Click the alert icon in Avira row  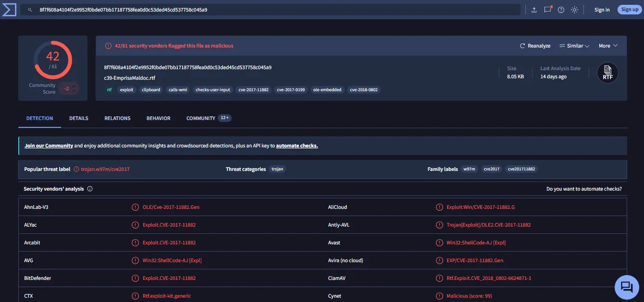(439, 261)
